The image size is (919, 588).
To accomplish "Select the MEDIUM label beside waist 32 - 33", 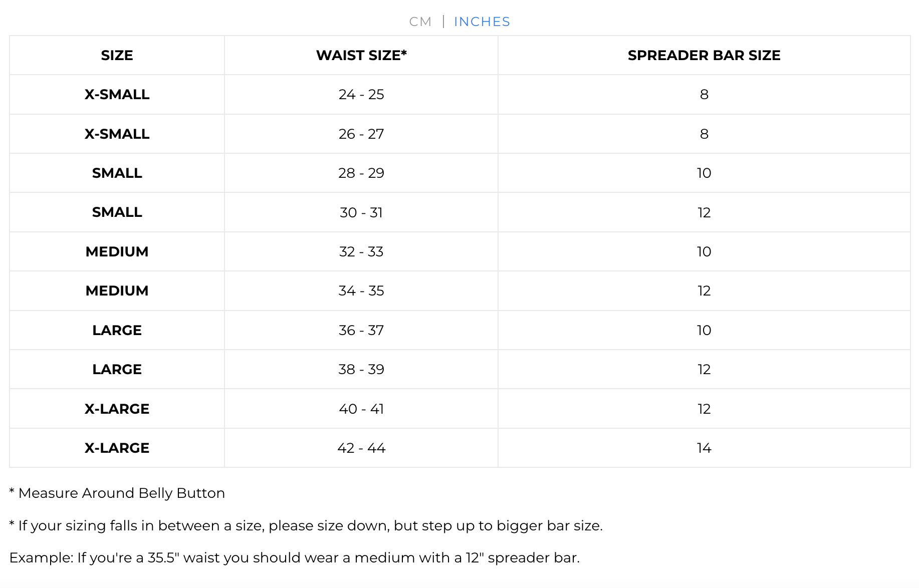I will (x=117, y=251).
